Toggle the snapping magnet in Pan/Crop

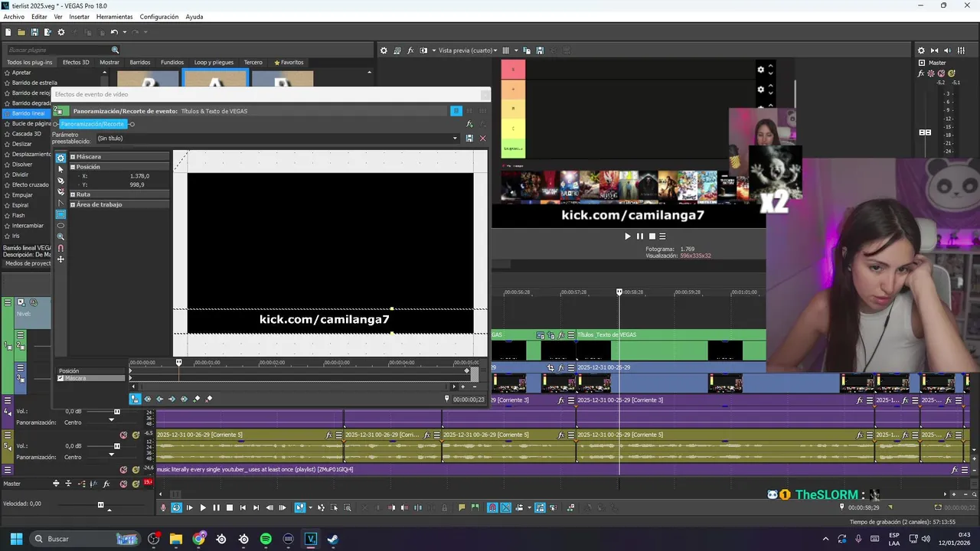click(60, 248)
